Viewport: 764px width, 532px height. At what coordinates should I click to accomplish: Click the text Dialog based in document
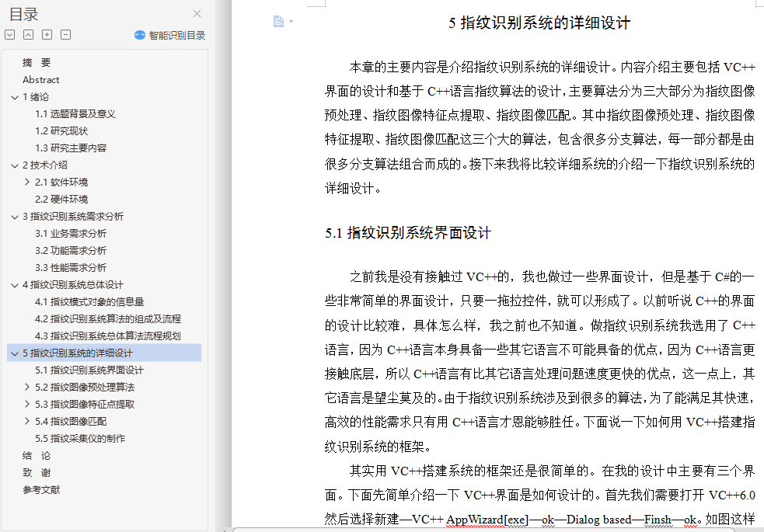click(598, 520)
